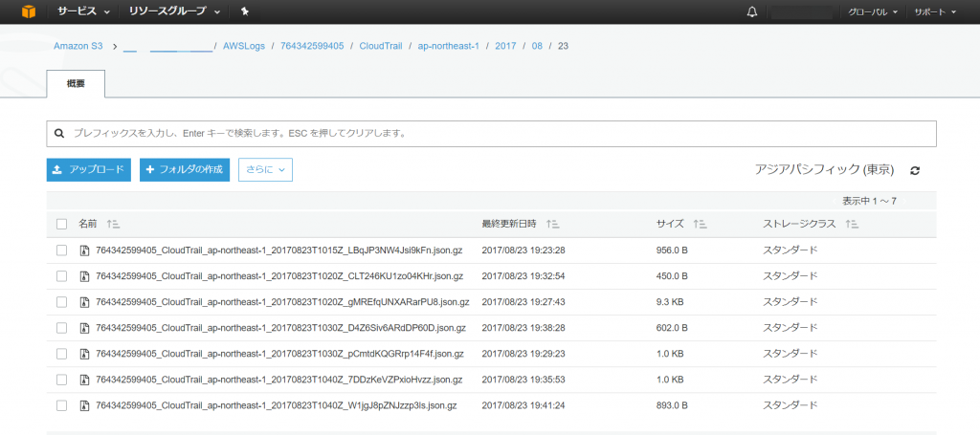Open file ending W1jgJ8pZNJzzp3ls.json.gz
980x435 pixels.
pos(277,405)
